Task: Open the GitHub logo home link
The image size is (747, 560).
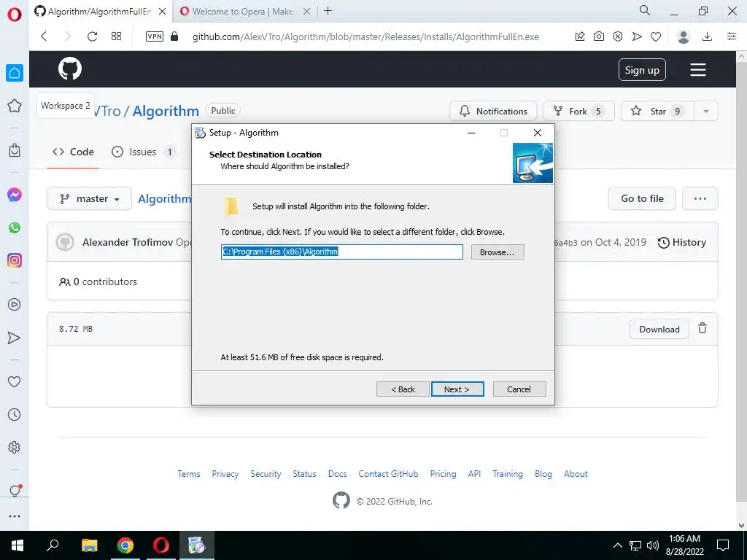Action: click(70, 69)
